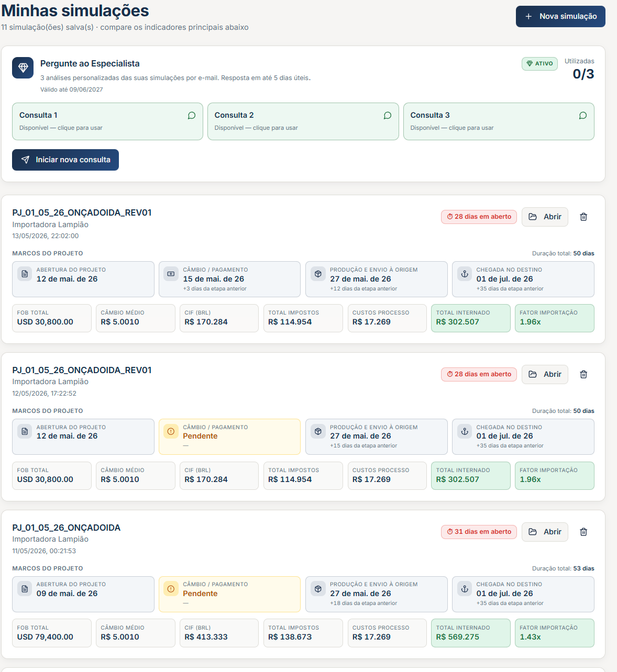This screenshot has height=672, width=617.
Task: Click document icon in Abertura do Projeto of 12/05/2026 simulation
Action: 25,431
